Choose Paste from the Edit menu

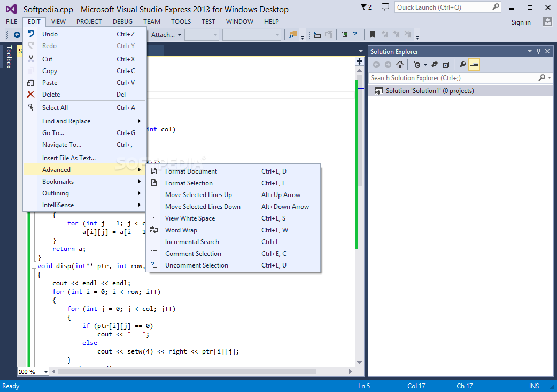tap(85, 83)
